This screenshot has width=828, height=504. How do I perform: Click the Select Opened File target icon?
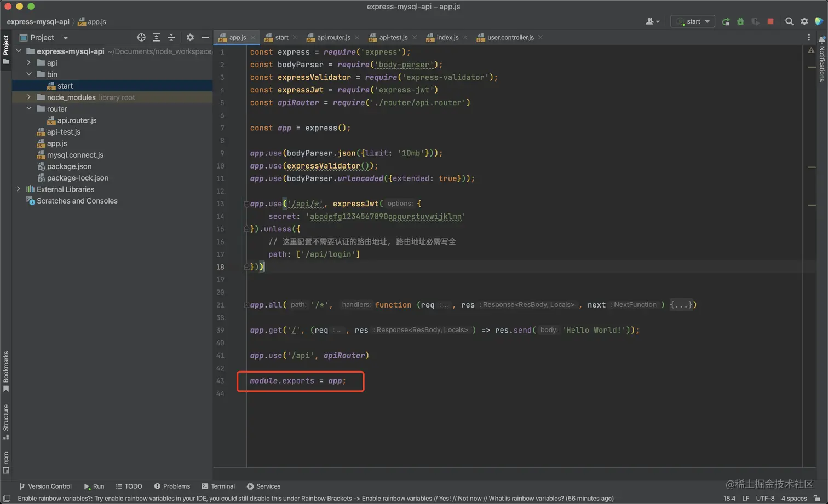pyautogui.click(x=141, y=38)
